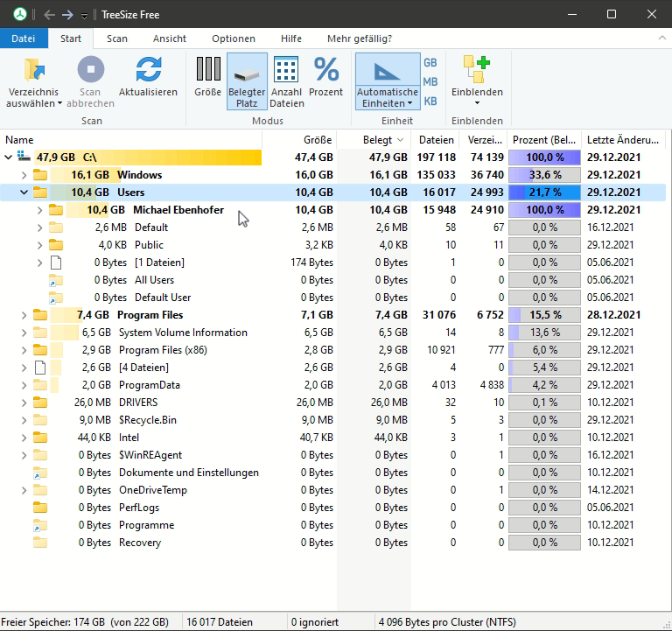
Task: Click the $Recycle.Bin folder icon
Action: pyautogui.click(x=40, y=420)
